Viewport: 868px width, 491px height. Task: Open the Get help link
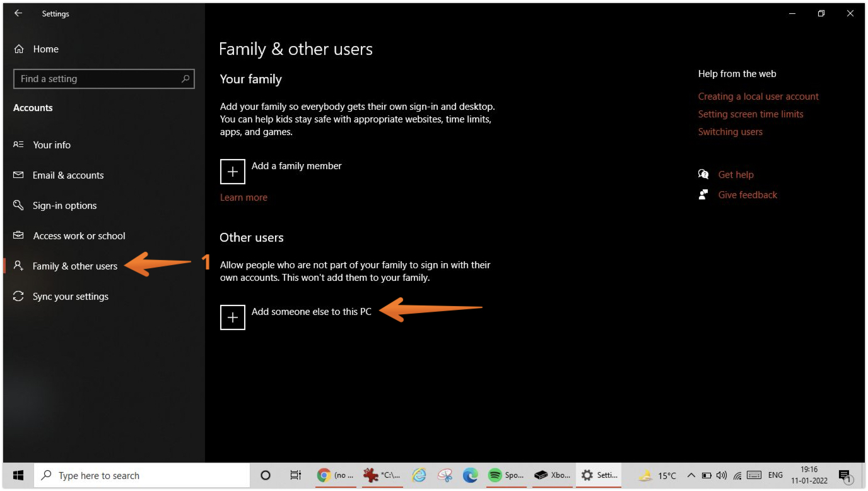click(x=736, y=175)
